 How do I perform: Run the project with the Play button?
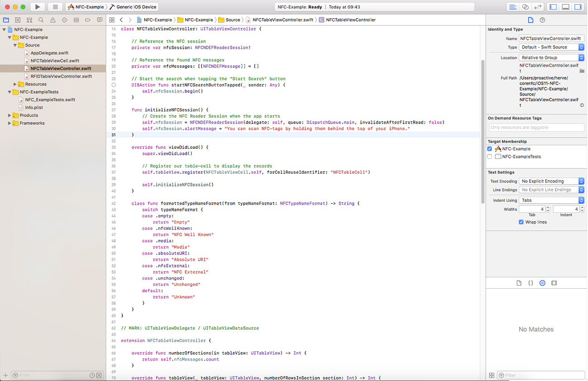pos(38,7)
